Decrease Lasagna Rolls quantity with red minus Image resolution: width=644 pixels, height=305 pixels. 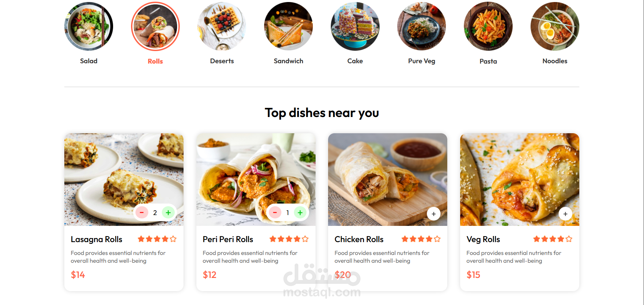pyautogui.click(x=142, y=213)
